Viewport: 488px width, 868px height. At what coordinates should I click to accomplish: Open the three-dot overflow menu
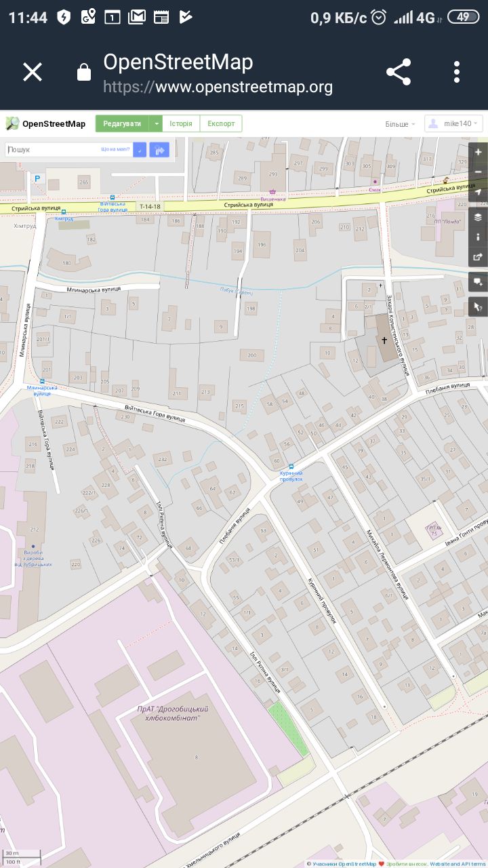[457, 72]
